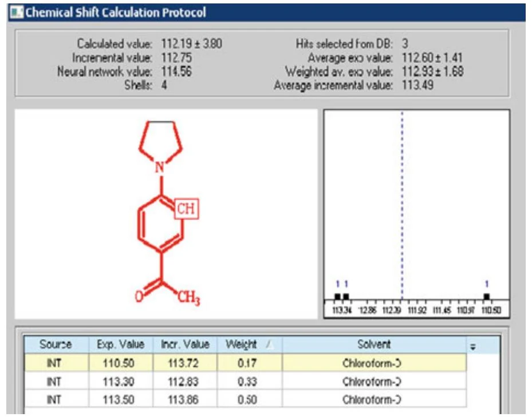Click the Chemical Shift Calculation Protocol title text
Screen dimensions: 532x417
[116, 13]
